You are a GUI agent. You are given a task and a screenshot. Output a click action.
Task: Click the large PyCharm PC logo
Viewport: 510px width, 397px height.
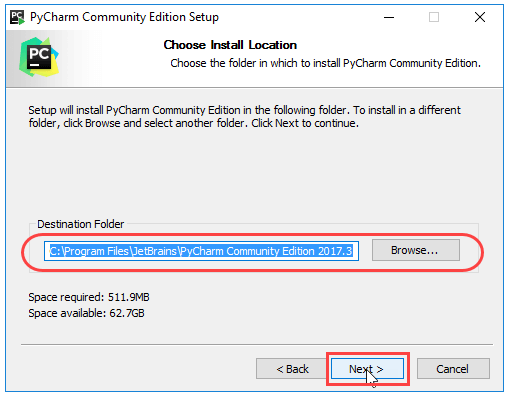pos(39,57)
